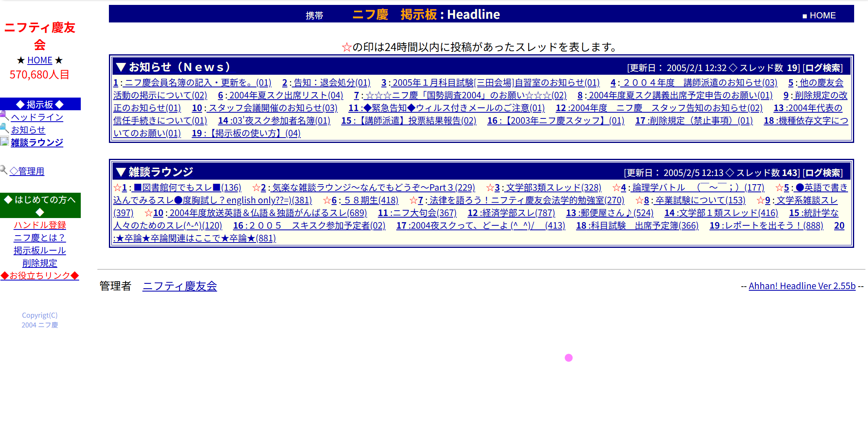Click the star icon before 法律を語ろう thread
Screen dimensions: 868x423
413,200
